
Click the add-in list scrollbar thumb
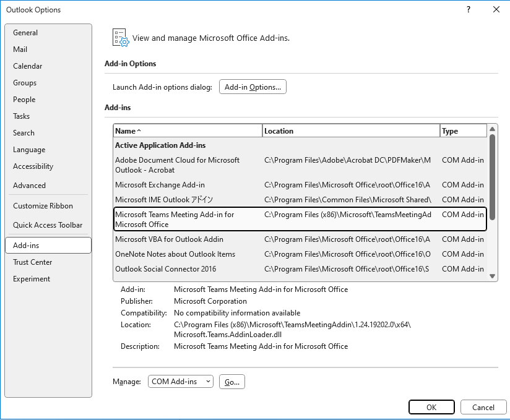click(x=493, y=177)
